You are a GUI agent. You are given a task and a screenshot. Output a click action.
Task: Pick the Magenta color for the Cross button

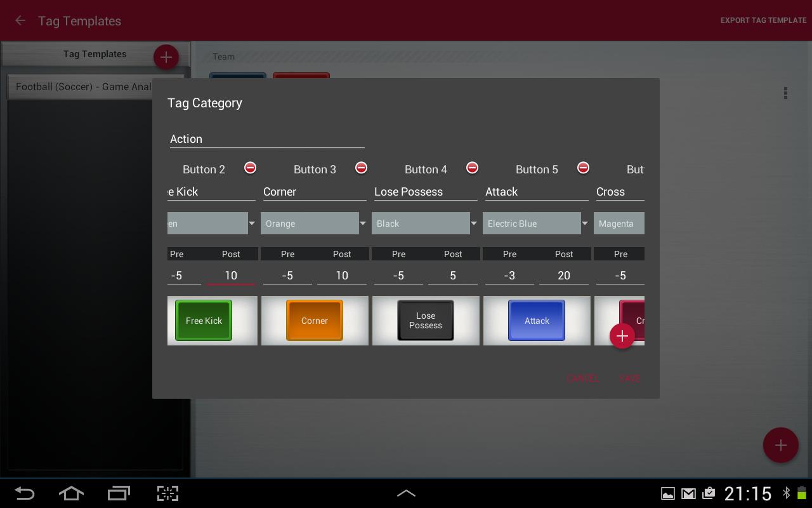pos(619,223)
